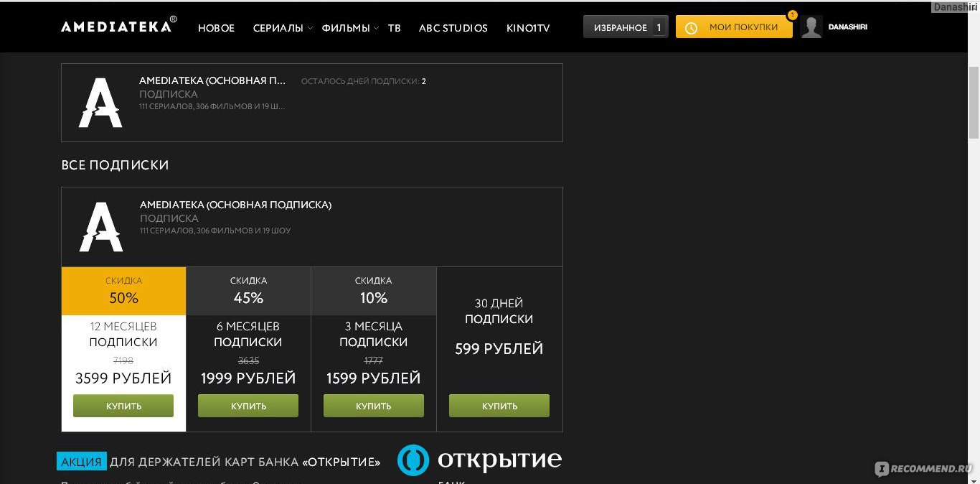Click the crossed-out 7198 price
Screen dimensions: 980x484
(123, 360)
